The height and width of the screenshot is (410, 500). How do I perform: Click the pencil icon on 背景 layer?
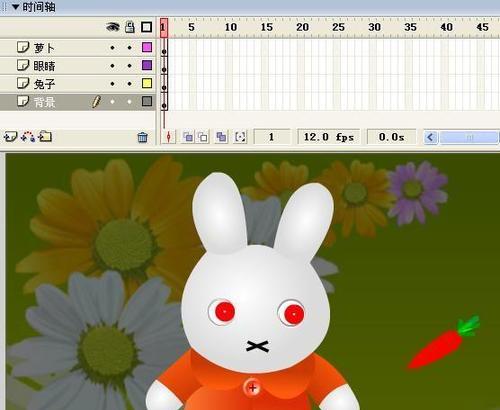[x=96, y=101]
